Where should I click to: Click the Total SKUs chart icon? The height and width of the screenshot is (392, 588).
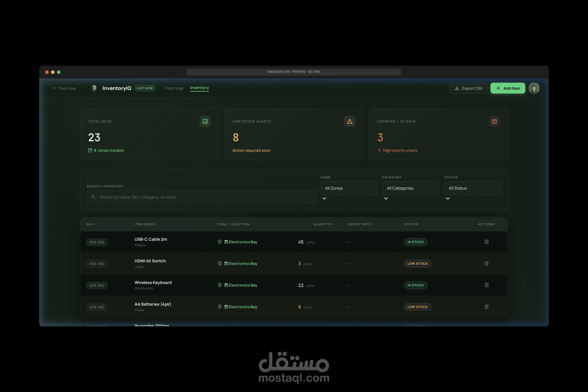(205, 122)
